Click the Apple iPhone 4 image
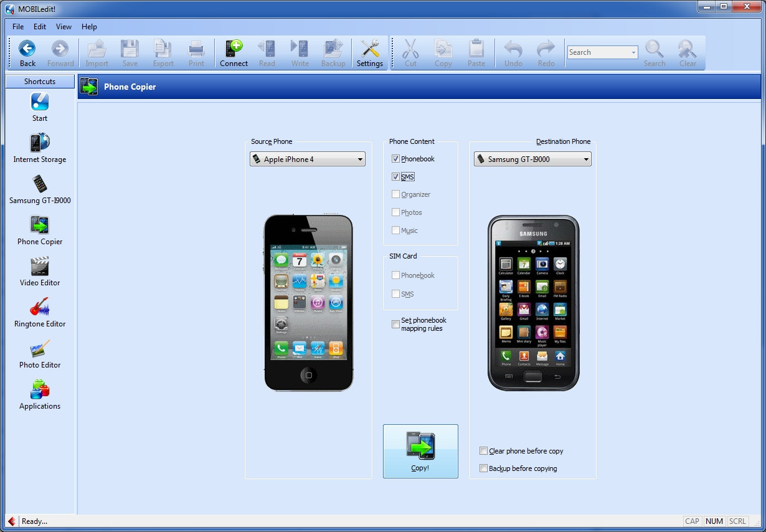Screen dimensions: 766x532 [x=308, y=303]
